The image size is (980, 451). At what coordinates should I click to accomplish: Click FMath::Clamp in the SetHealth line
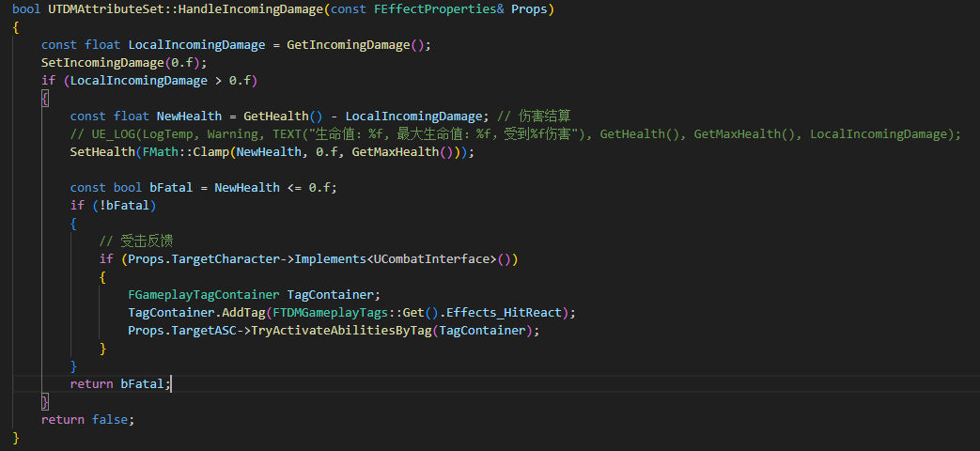coord(185,152)
